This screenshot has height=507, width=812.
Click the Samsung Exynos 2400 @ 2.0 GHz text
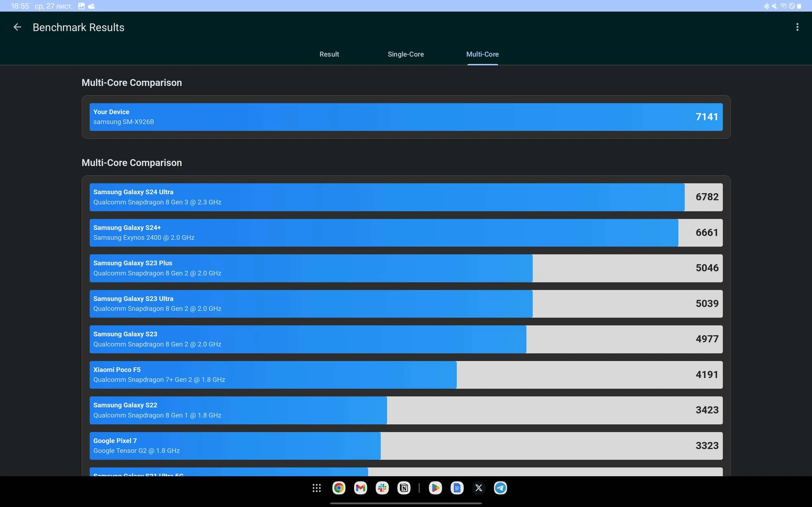click(144, 238)
